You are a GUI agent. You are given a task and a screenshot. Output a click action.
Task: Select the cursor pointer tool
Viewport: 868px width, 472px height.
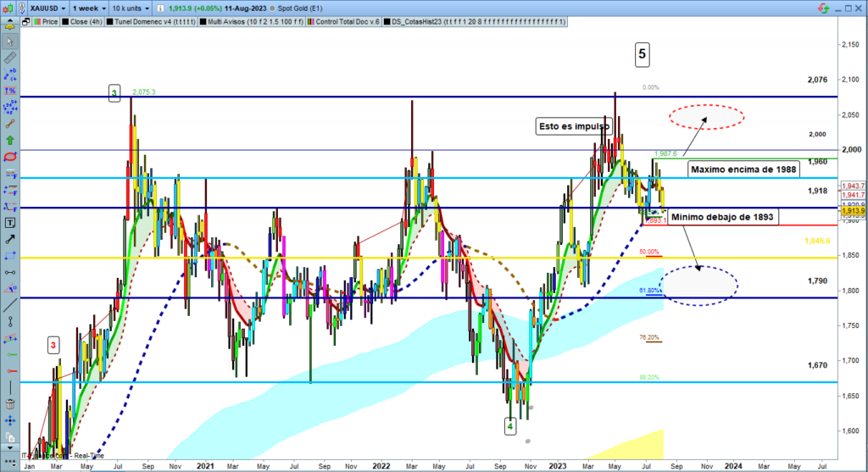10,42
